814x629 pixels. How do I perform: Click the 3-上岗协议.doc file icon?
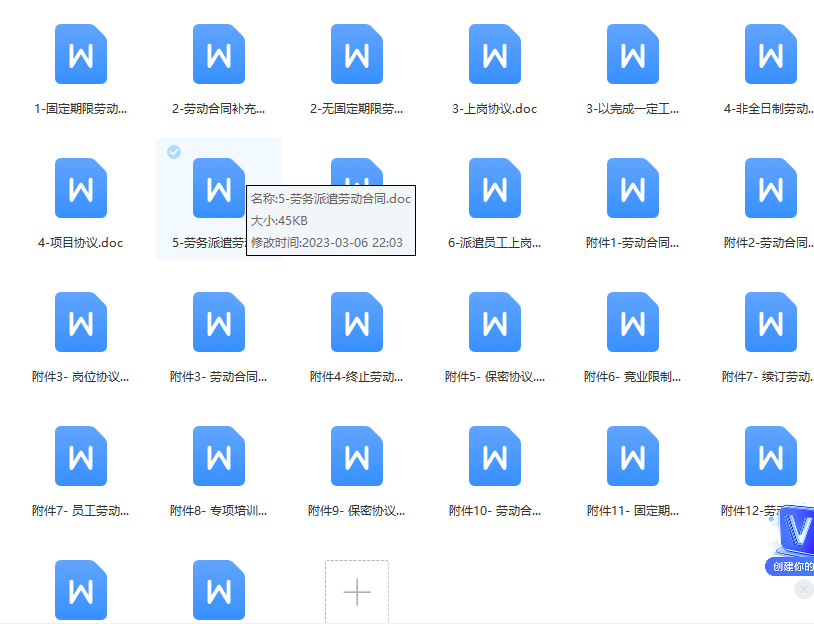[495, 54]
